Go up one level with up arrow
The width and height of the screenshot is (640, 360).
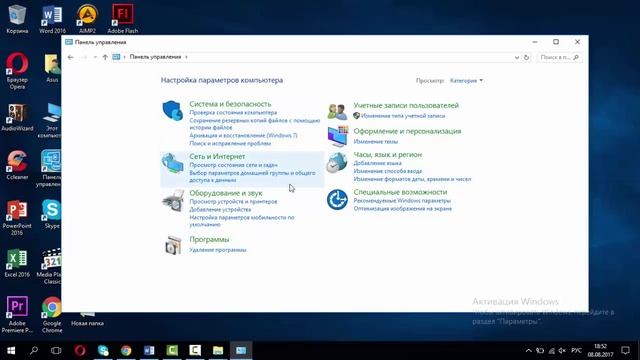(x=105, y=57)
